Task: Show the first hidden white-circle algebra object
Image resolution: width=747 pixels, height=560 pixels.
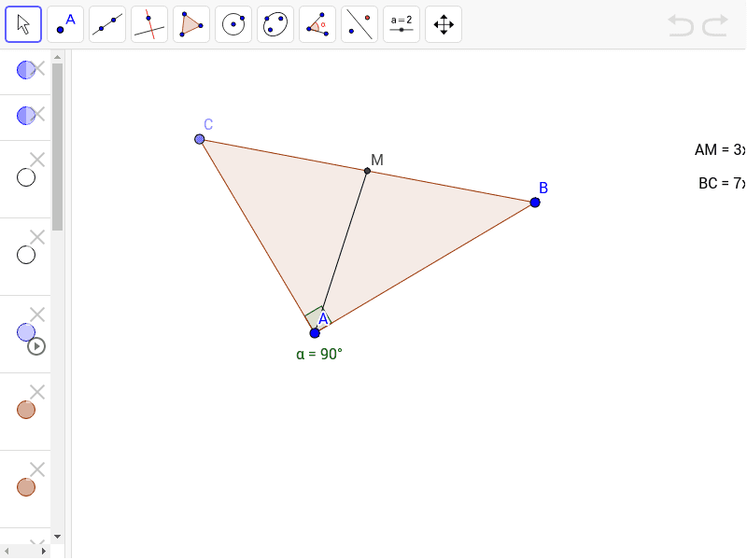Action: pyautogui.click(x=26, y=177)
